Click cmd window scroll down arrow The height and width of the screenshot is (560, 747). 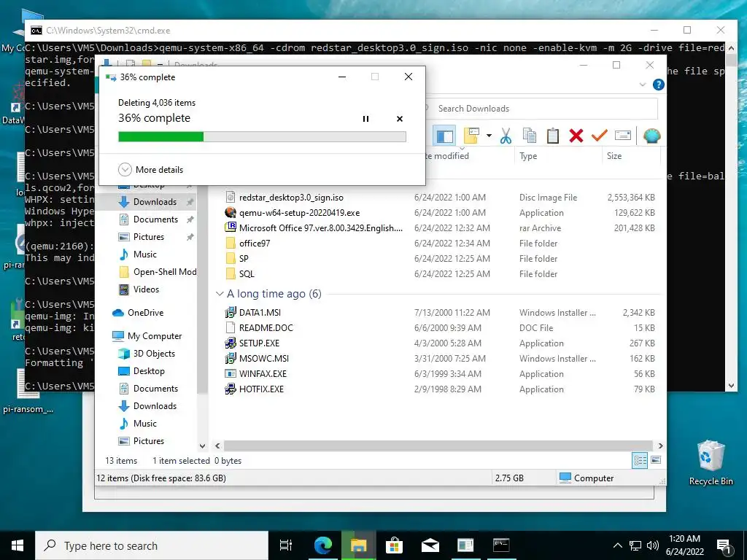pyautogui.click(x=731, y=386)
